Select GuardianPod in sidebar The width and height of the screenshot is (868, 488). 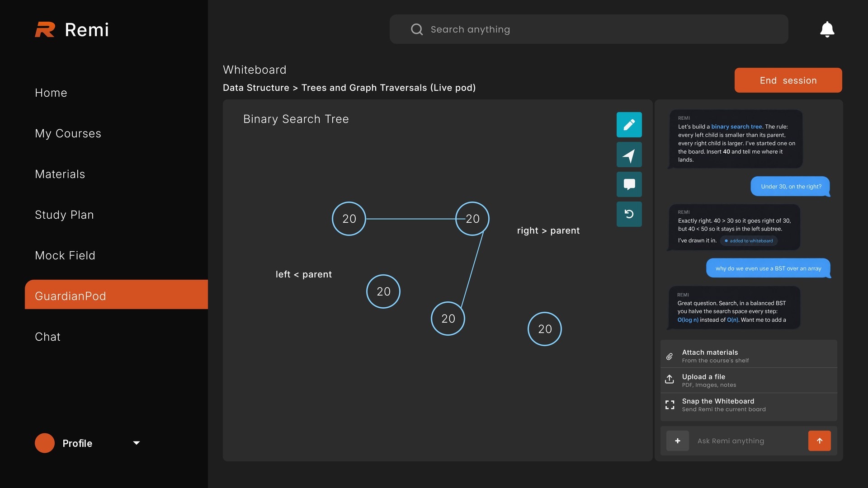pyautogui.click(x=116, y=295)
